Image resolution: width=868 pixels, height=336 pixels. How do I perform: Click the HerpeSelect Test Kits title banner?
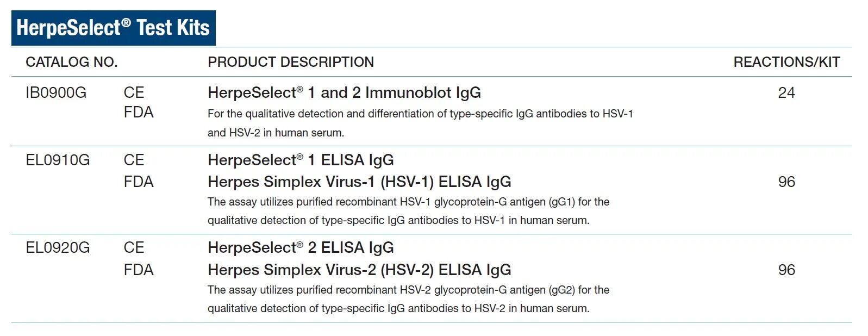click(113, 28)
